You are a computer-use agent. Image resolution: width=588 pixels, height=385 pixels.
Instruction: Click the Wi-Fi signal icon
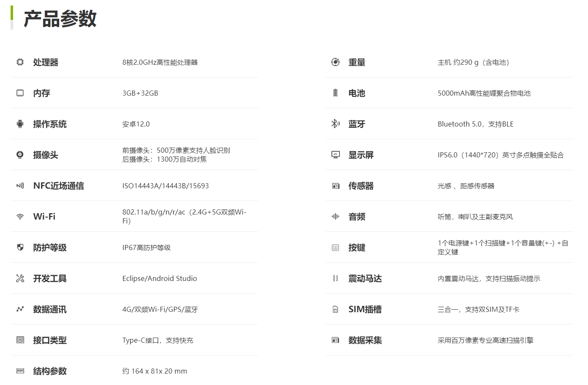pyautogui.click(x=20, y=217)
